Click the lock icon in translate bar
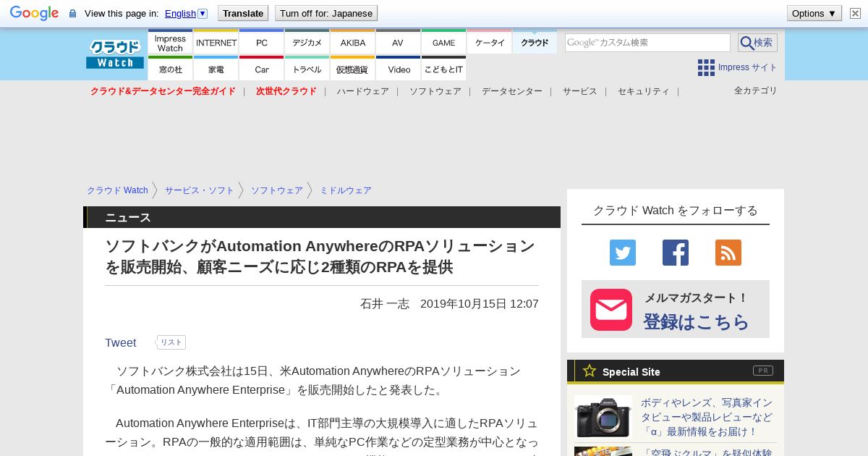 coord(72,14)
